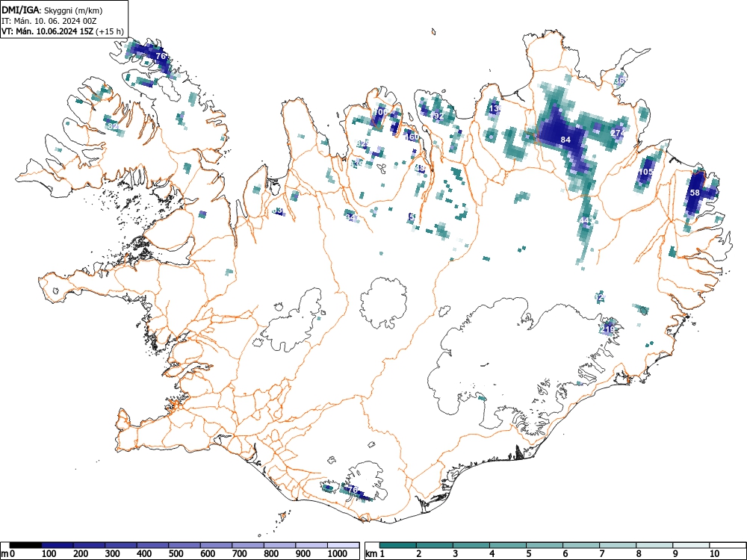Viewport: 747px width, 560px height.
Task: Click the '76' value at the Westfjords northern tip
Action: click(x=161, y=56)
